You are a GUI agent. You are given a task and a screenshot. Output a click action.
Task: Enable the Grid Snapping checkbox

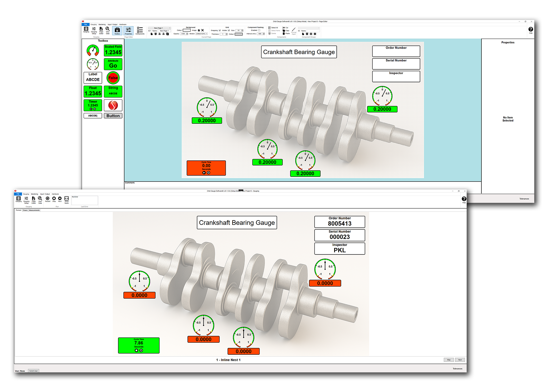[219, 30]
